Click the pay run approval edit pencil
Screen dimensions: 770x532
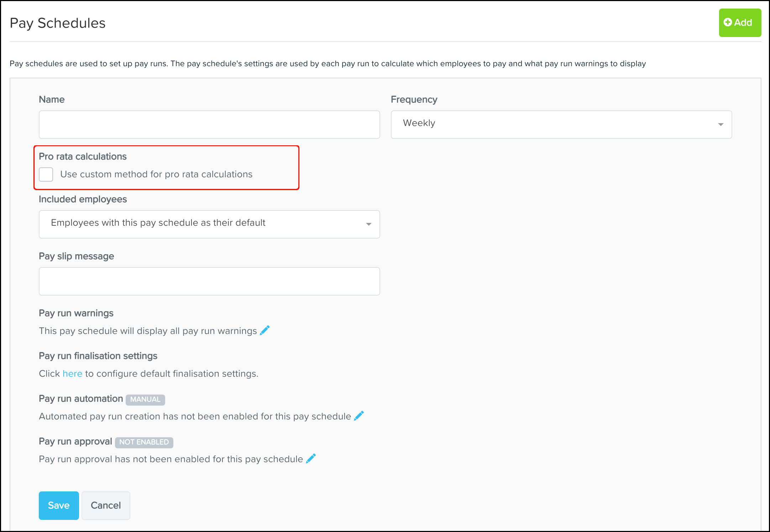[x=311, y=459]
